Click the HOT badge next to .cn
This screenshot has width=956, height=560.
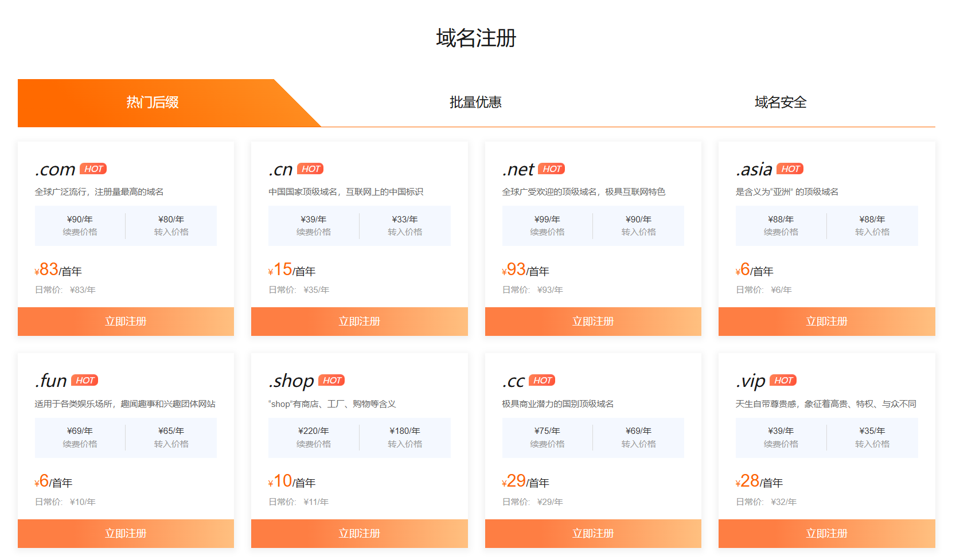(x=310, y=169)
